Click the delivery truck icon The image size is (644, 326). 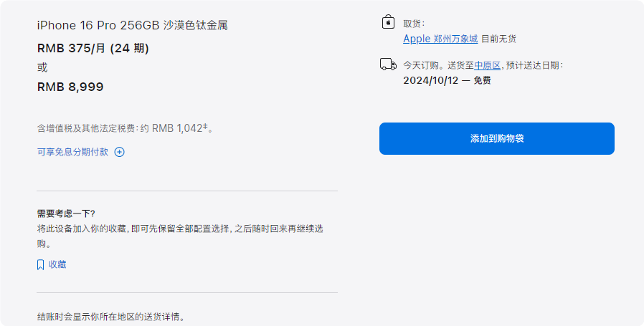tap(388, 64)
